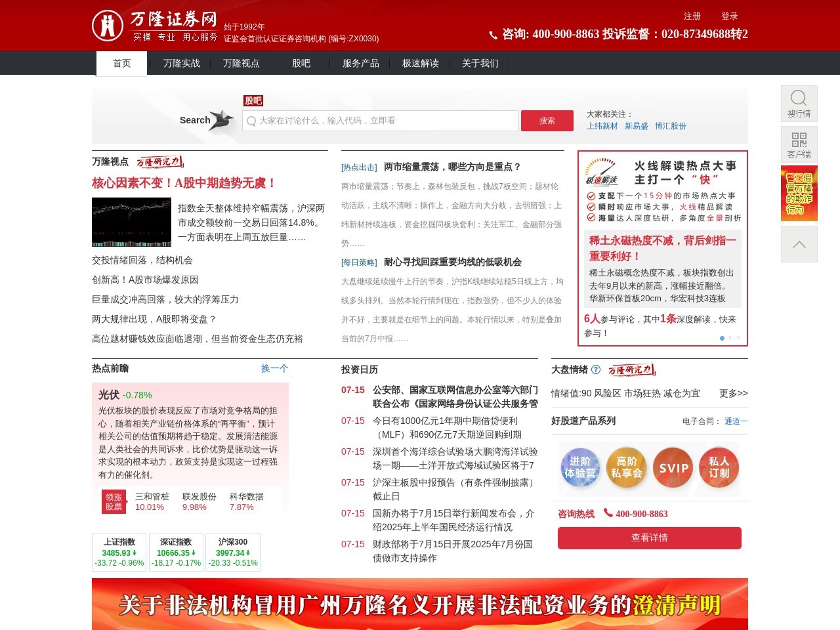Image resolution: width=840 pixels, height=630 pixels.
Task: Open the 万隆证券网 logo icon
Action: [108, 25]
